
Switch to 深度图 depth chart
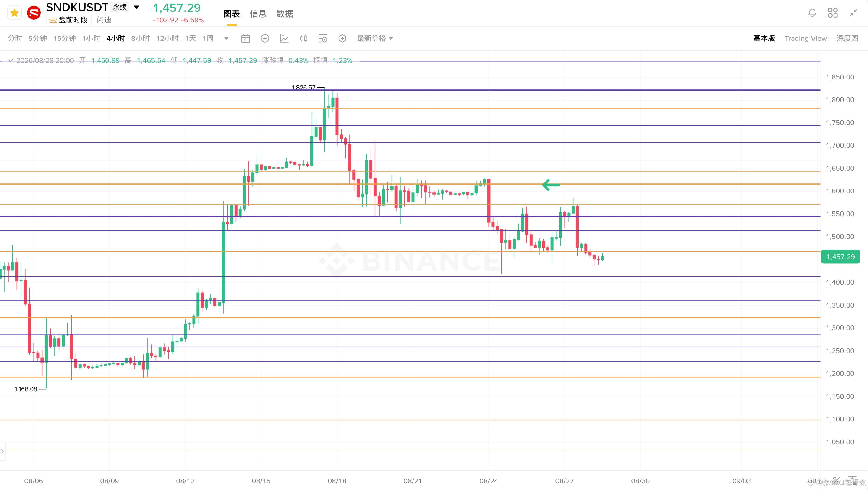tap(847, 38)
